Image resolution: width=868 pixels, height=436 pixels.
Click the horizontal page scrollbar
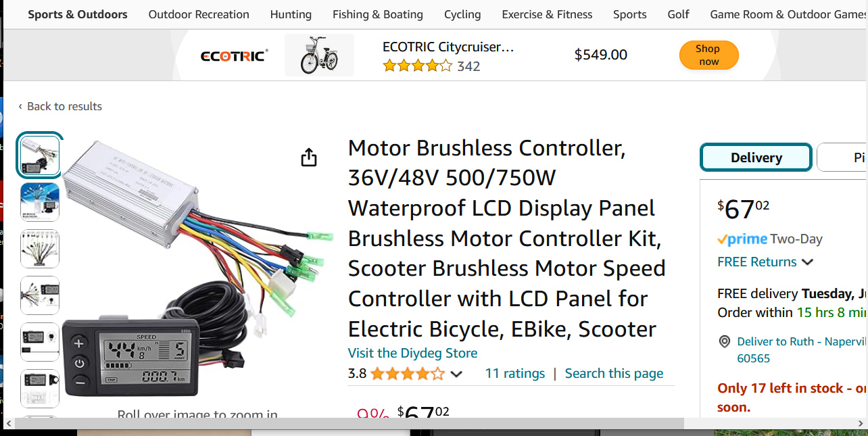338,423
